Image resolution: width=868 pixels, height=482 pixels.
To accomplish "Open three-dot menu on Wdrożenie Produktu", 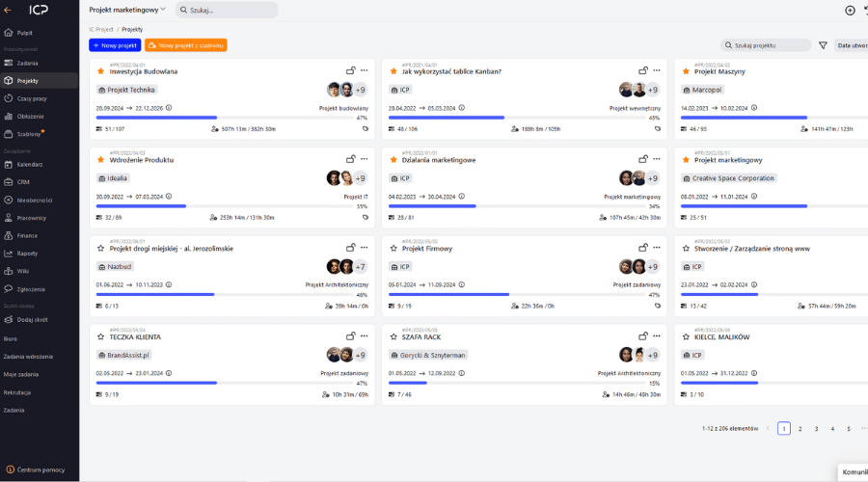I will pos(365,159).
